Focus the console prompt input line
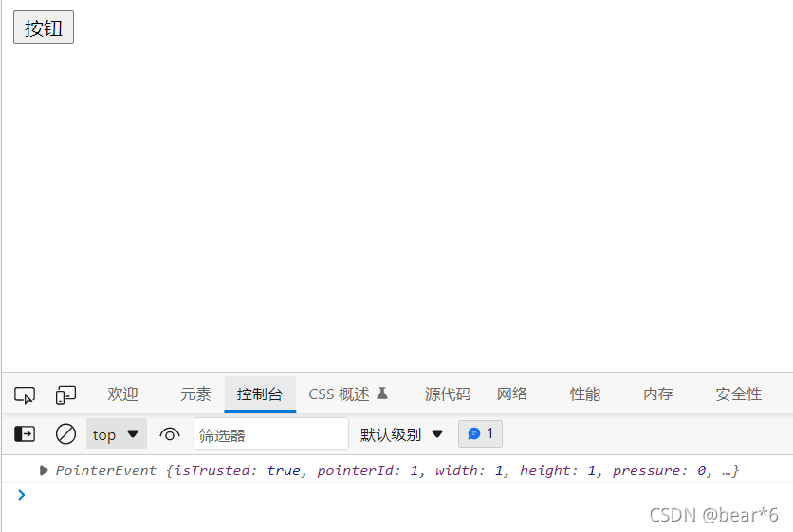The height and width of the screenshot is (532, 793). (x=405, y=495)
